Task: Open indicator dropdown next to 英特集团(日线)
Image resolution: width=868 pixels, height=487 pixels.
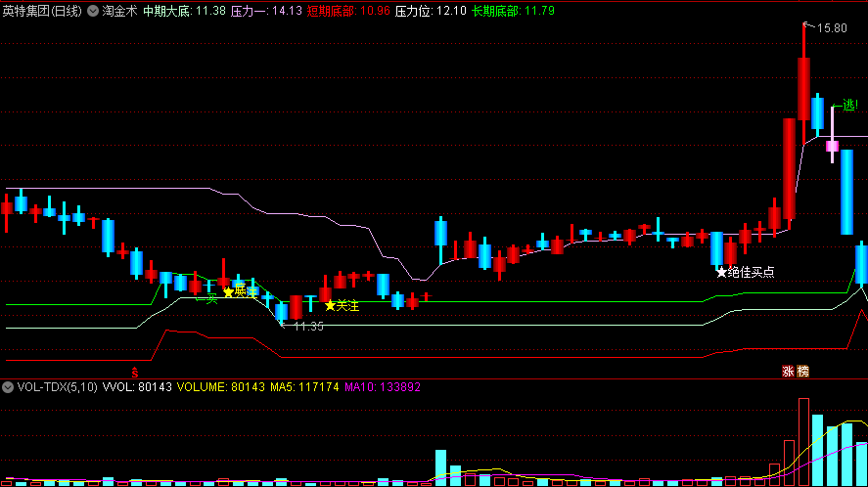Action: [x=93, y=11]
